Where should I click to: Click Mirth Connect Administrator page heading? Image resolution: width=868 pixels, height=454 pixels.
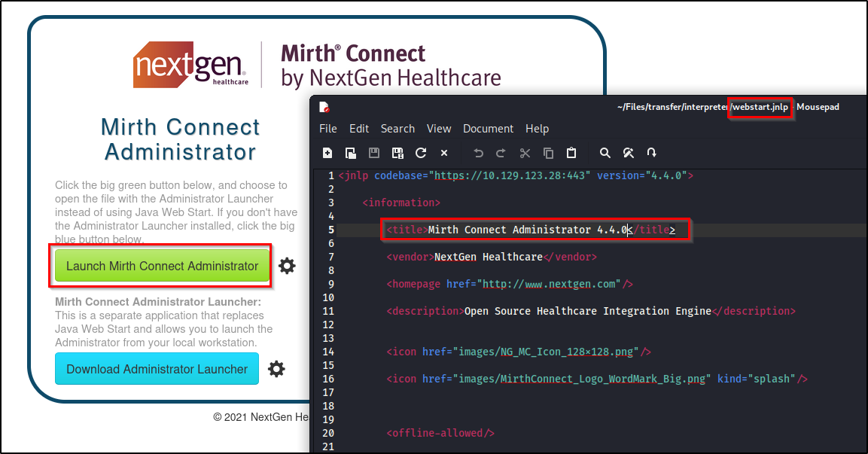181,139
